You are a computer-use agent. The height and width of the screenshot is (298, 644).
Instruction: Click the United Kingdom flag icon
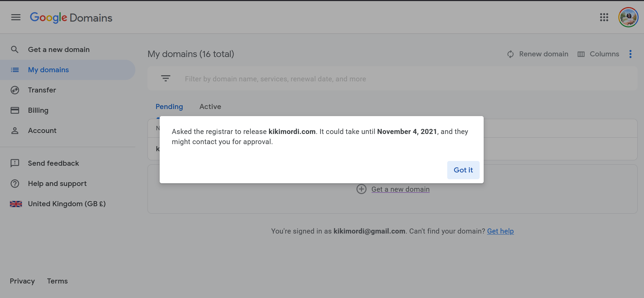16,204
